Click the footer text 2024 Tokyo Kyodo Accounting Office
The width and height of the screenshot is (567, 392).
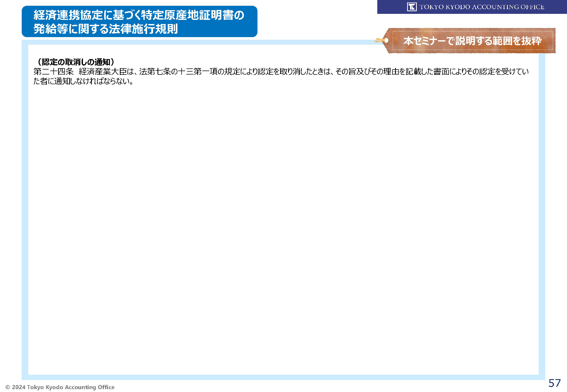[x=63, y=387]
